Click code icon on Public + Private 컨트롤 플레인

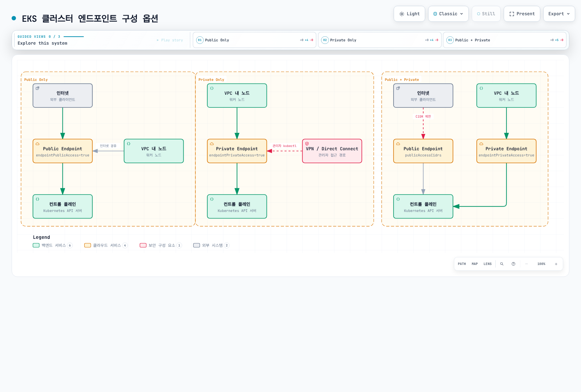[x=398, y=199]
